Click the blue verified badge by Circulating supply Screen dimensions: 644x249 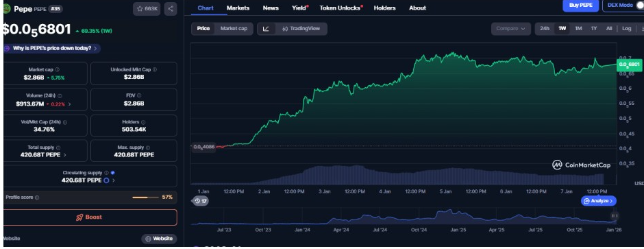[112, 173]
